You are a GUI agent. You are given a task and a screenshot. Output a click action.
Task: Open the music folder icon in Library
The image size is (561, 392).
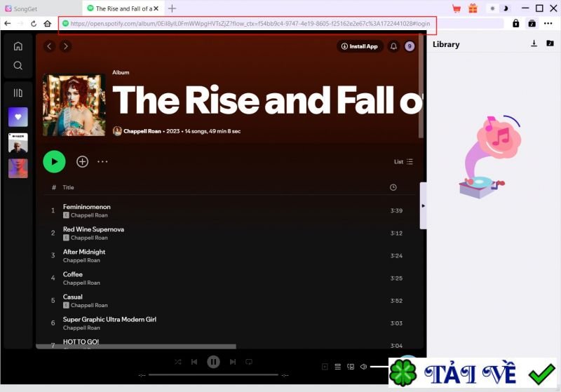tap(550, 43)
